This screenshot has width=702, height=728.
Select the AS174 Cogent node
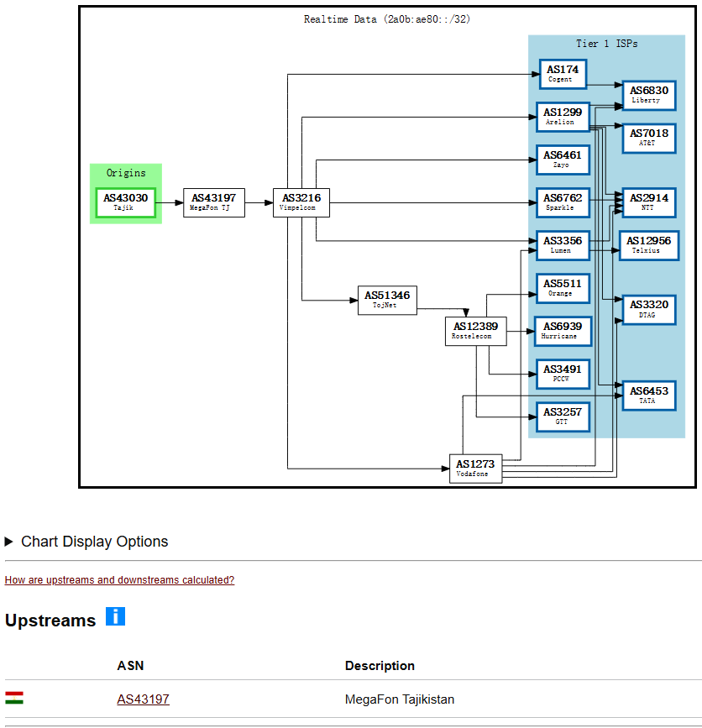click(563, 74)
